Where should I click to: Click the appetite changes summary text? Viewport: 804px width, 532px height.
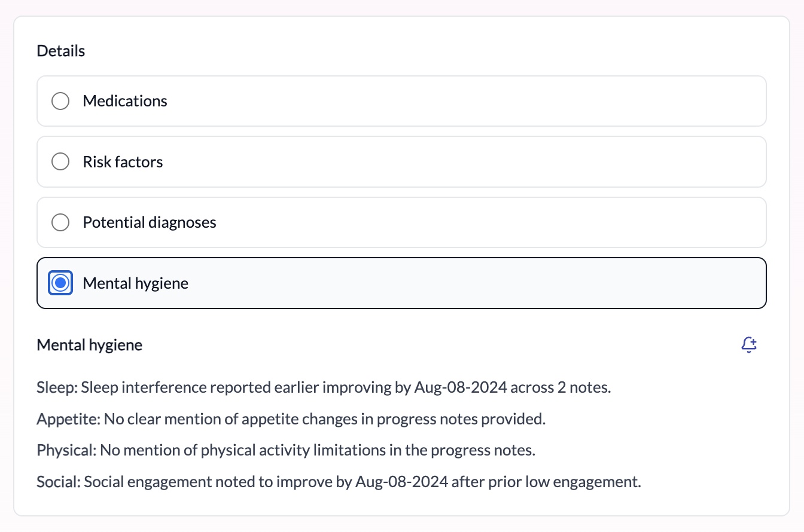pyautogui.click(x=325, y=419)
